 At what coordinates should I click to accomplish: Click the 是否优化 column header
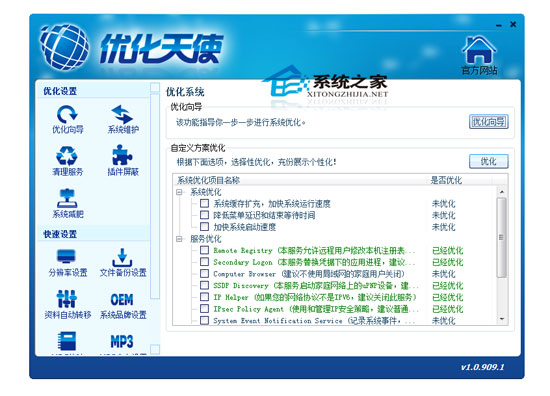click(x=446, y=180)
